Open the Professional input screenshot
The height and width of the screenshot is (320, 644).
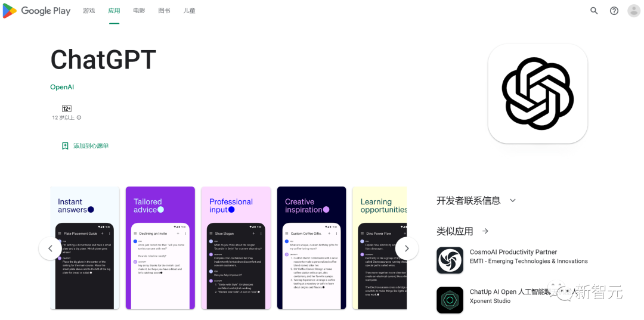(236, 248)
